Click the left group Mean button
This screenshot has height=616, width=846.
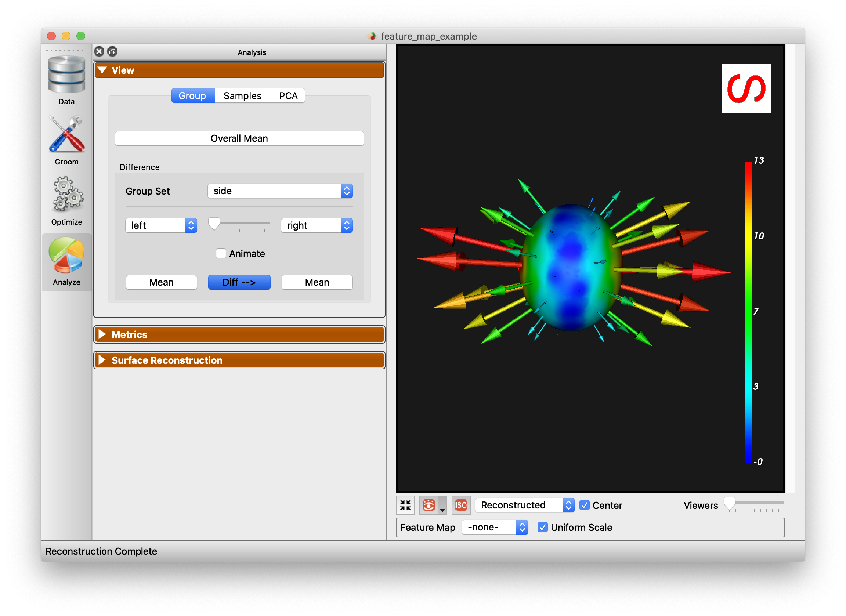162,282
